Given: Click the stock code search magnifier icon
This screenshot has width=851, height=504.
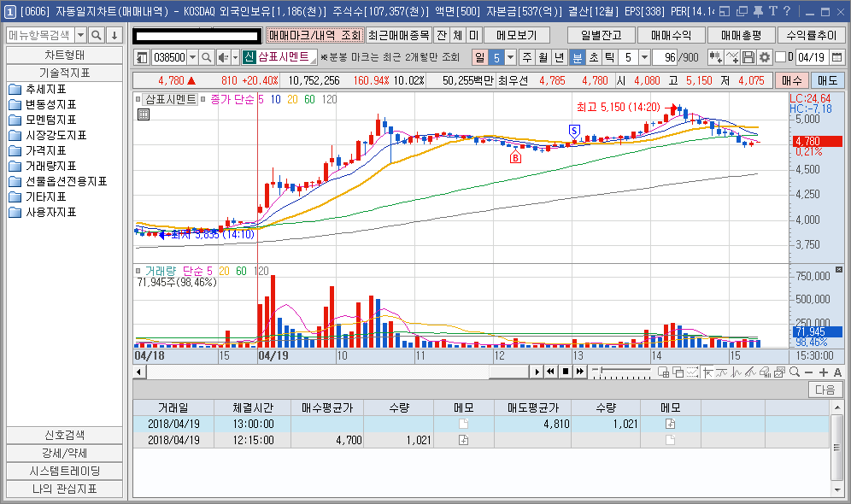Looking at the screenshot, I should 206,57.
